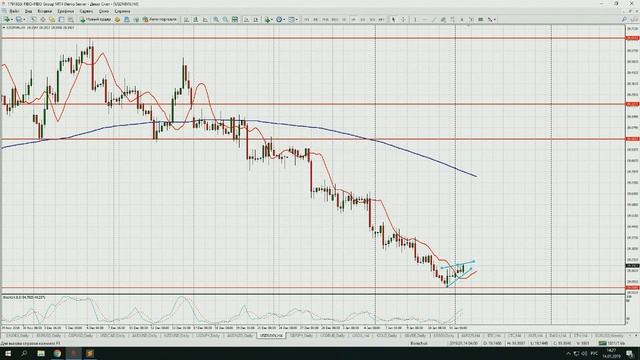Toggle the Market Watch window icon
Screen dimensions: 640x360
tap(33, 20)
